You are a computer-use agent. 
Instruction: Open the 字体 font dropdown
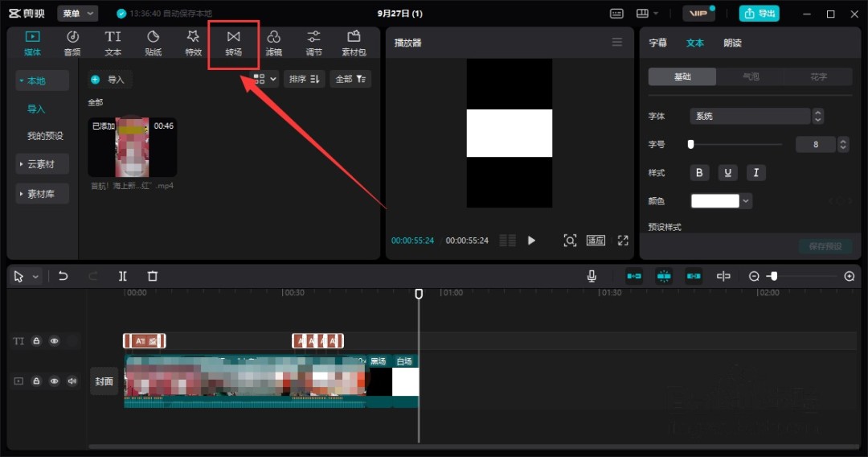pyautogui.click(x=750, y=116)
